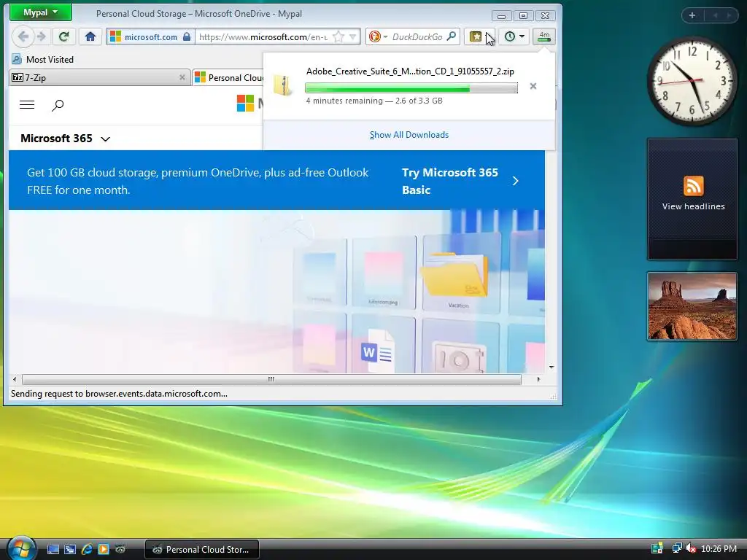Reload the current page
The height and width of the screenshot is (560, 747).
click(x=64, y=36)
